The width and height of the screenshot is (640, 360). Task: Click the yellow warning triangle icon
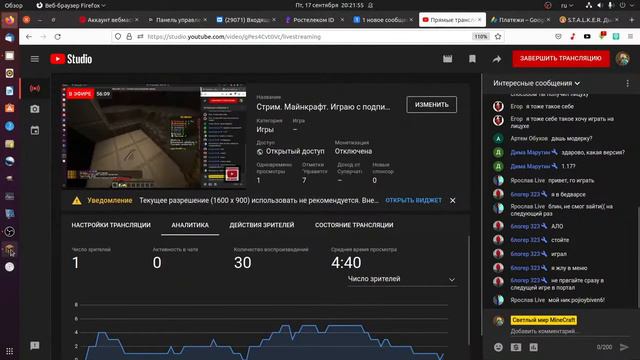tap(76, 200)
